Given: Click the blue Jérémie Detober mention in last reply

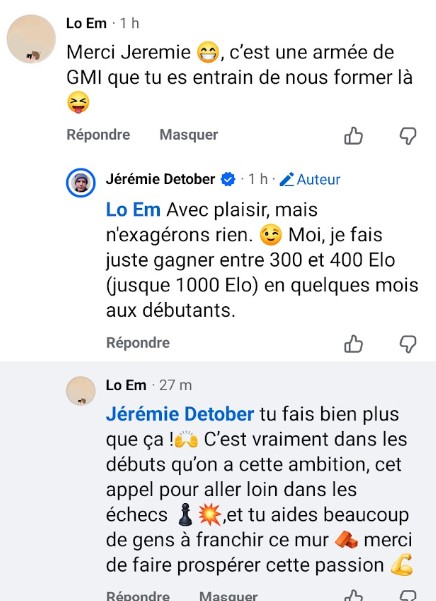Looking at the screenshot, I should click(180, 414).
